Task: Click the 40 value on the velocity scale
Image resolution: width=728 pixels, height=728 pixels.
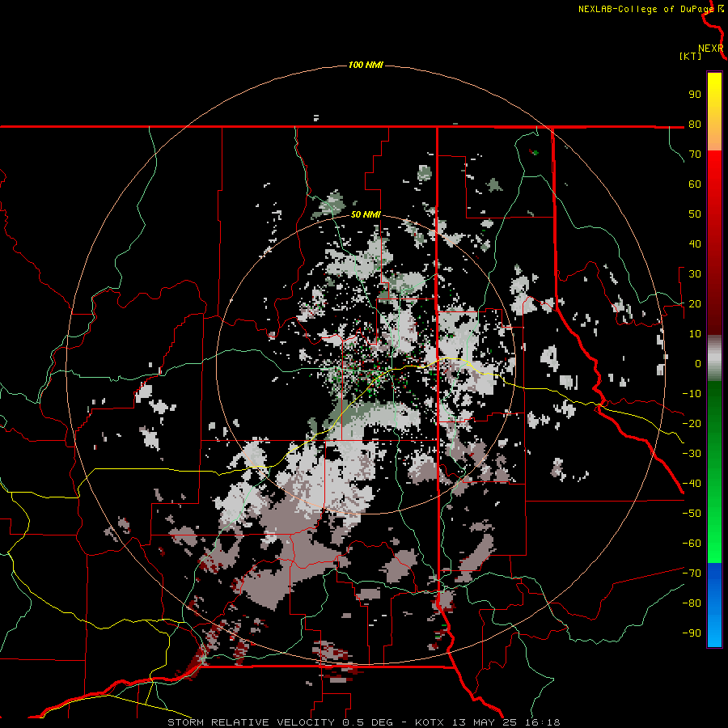Action: pyautogui.click(x=695, y=244)
